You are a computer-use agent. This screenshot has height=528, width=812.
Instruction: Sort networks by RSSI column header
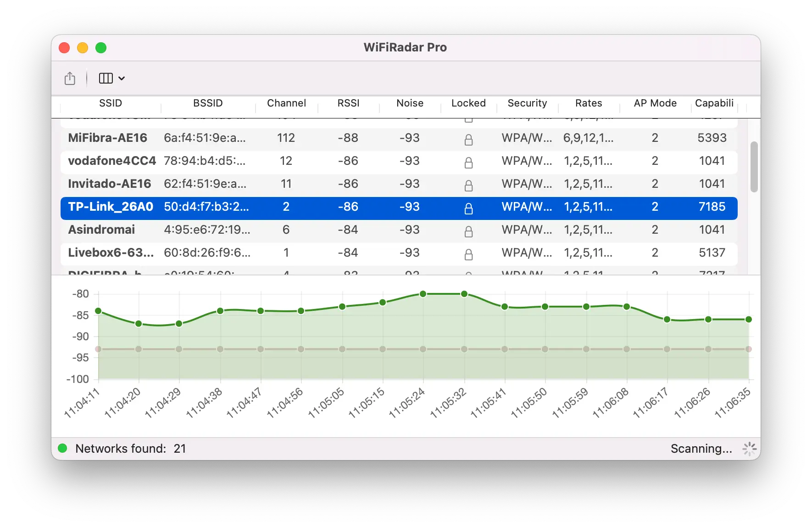point(348,103)
